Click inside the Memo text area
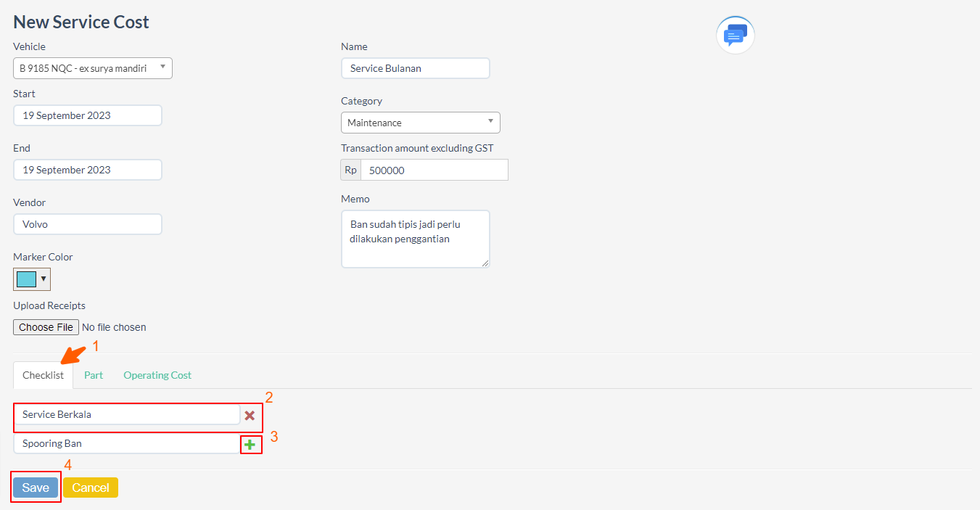 416,239
